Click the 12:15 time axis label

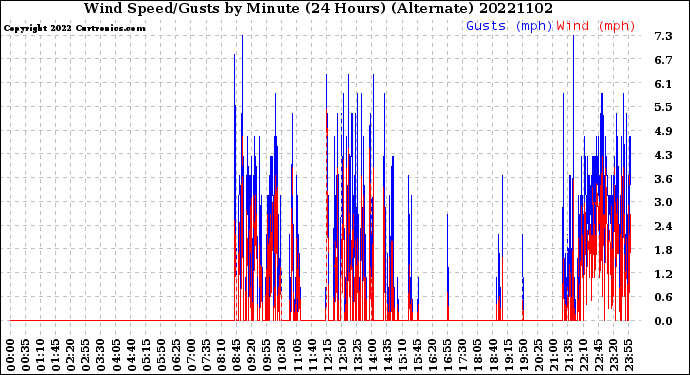pos(327,355)
